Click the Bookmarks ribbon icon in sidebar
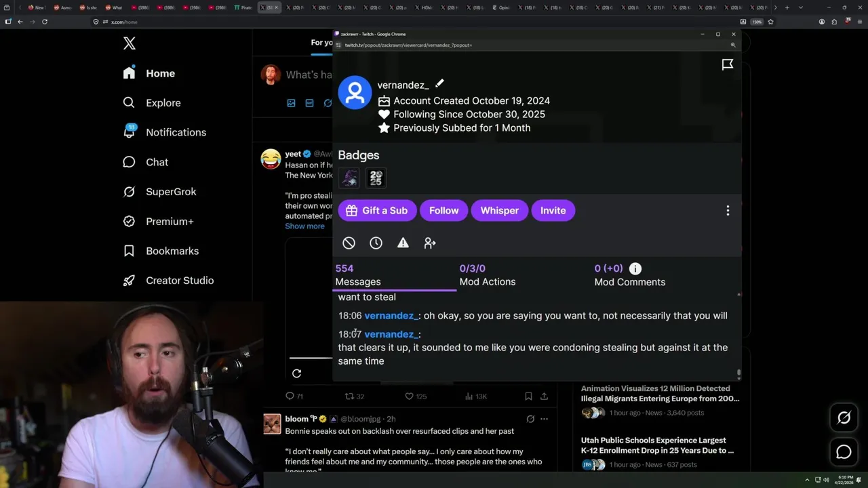868x488 pixels. point(129,251)
